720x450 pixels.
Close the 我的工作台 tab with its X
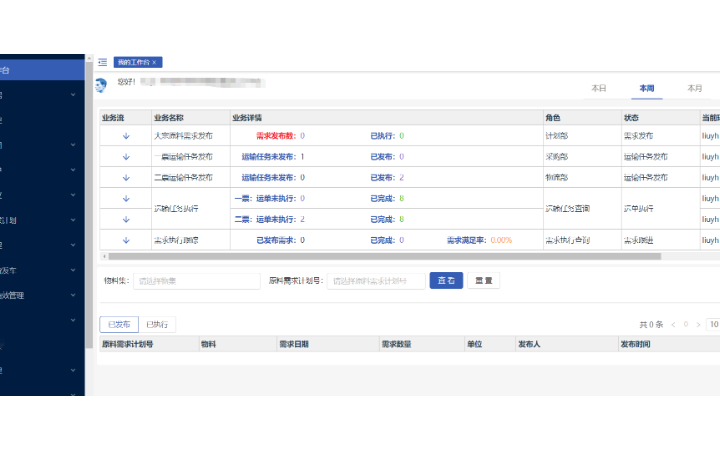coord(154,62)
